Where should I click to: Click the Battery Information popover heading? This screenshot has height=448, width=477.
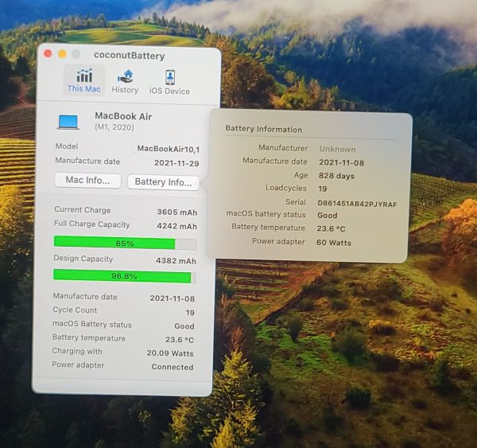[x=264, y=129]
